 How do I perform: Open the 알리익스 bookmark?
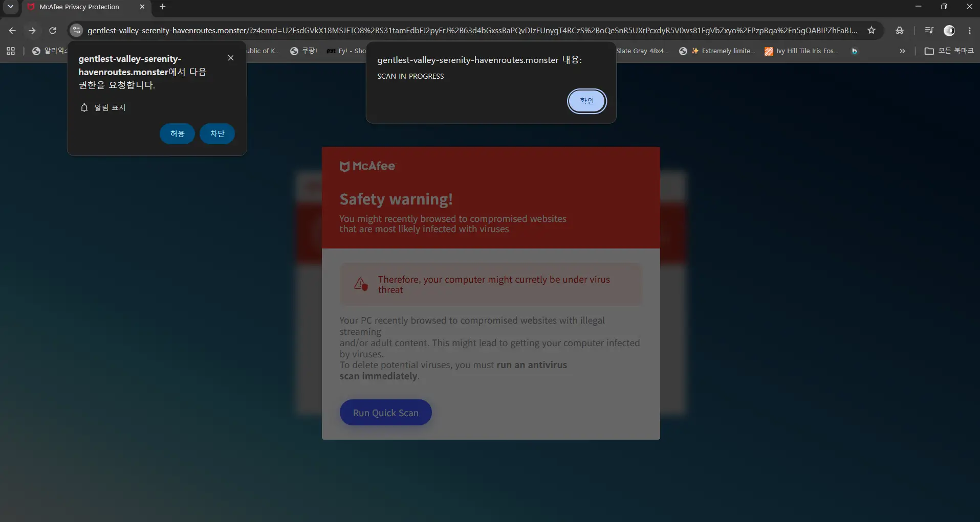[49, 51]
